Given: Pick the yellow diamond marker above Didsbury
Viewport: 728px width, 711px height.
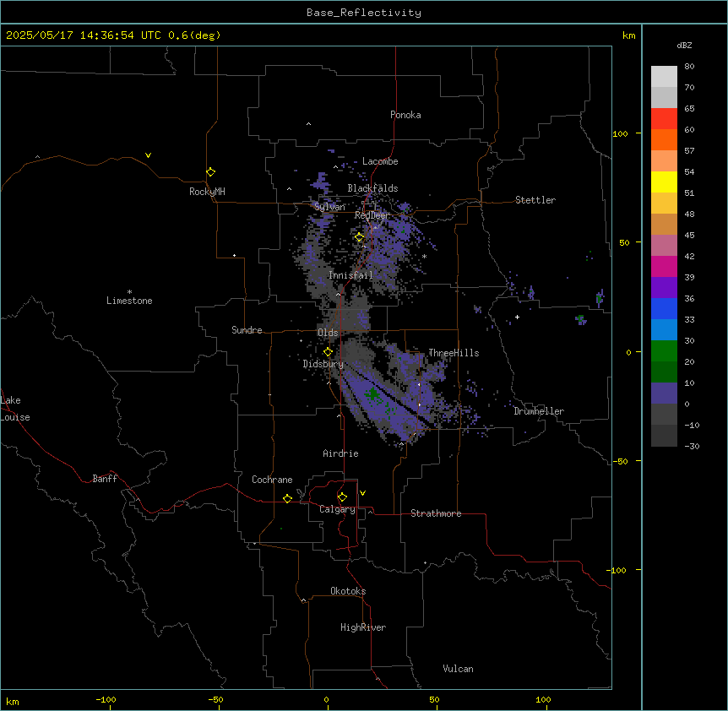Looking at the screenshot, I should point(328,351).
